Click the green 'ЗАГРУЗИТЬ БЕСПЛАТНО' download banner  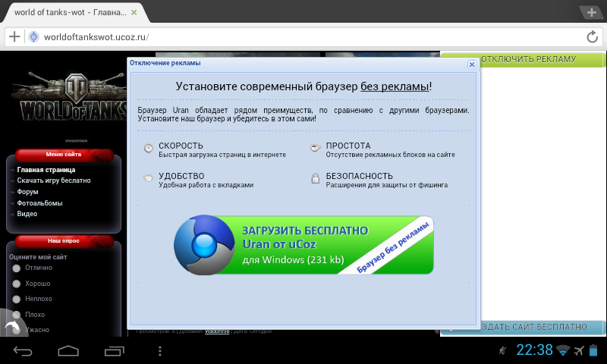(304, 245)
